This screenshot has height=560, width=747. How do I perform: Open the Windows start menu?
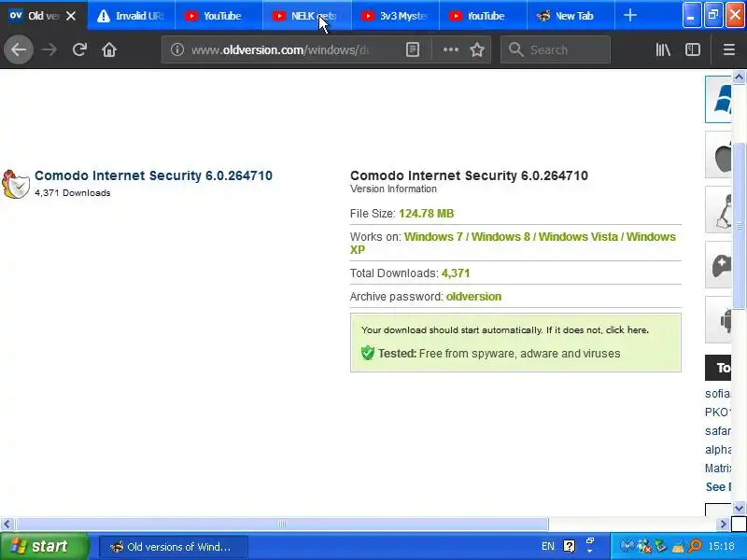tap(44, 546)
